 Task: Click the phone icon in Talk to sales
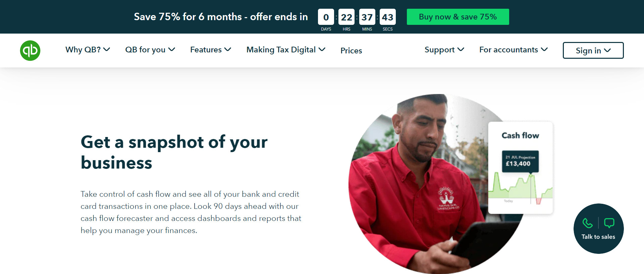(x=588, y=223)
